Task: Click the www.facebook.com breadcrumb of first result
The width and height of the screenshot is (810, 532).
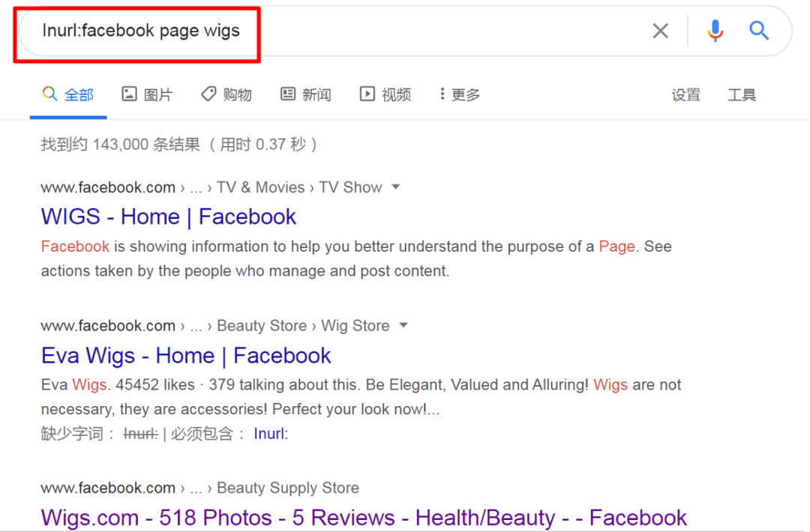Action: pyautogui.click(x=107, y=187)
